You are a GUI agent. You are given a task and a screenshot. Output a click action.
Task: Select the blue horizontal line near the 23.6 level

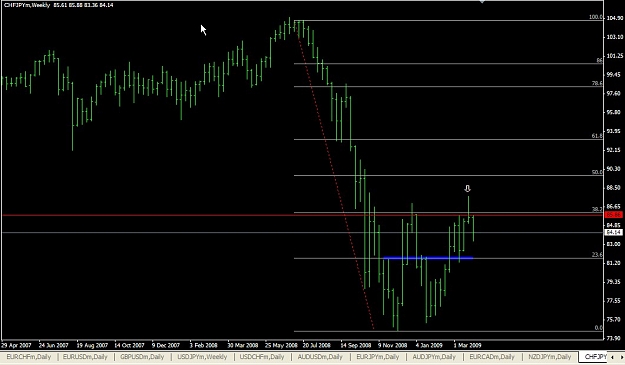(x=428, y=258)
